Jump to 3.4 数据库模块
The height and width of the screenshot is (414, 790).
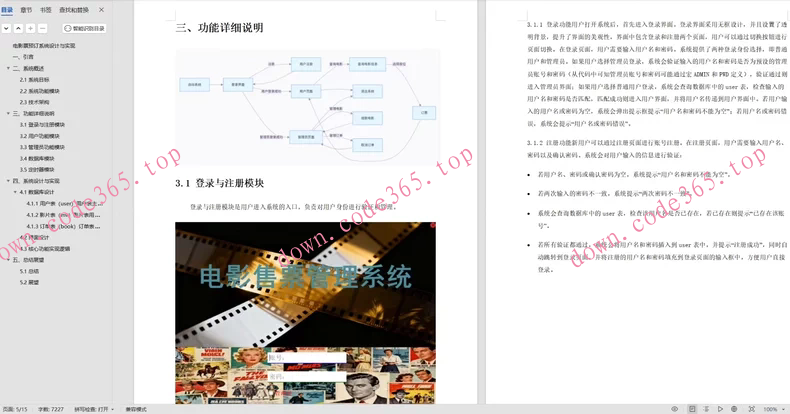(37, 158)
